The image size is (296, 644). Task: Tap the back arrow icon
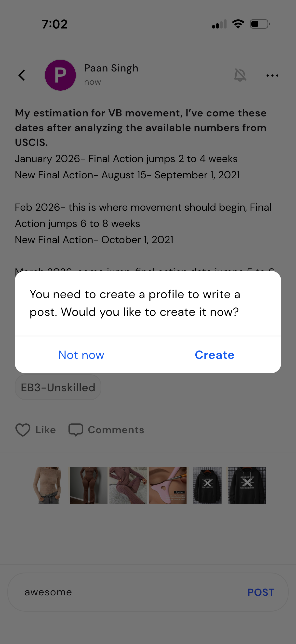pos(22,75)
